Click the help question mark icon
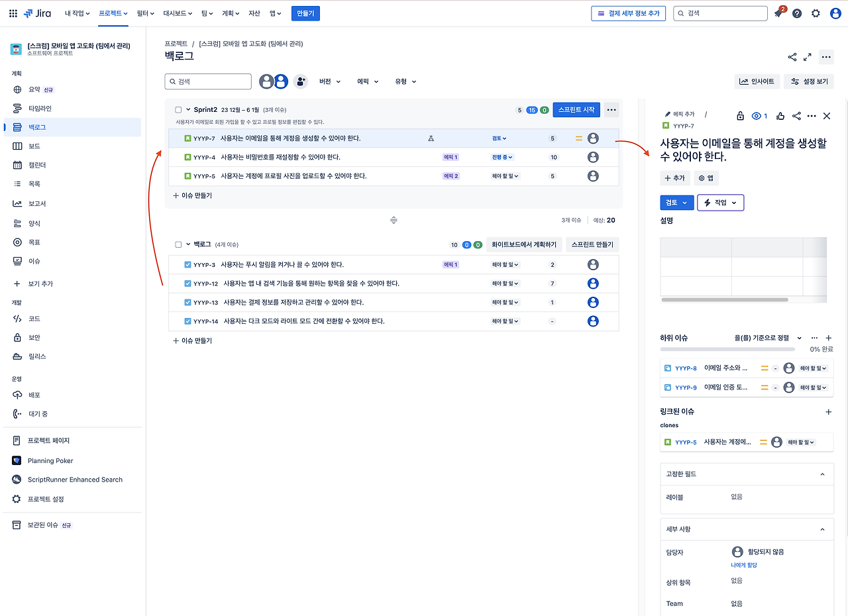Screen dimensions: 848x616 797,13
